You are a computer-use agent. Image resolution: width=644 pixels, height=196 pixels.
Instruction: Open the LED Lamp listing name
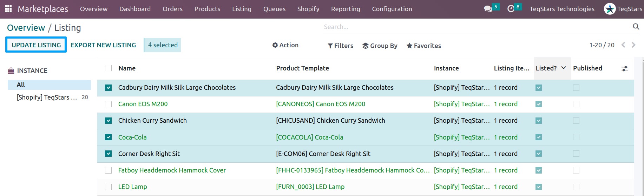tap(133, 187)
